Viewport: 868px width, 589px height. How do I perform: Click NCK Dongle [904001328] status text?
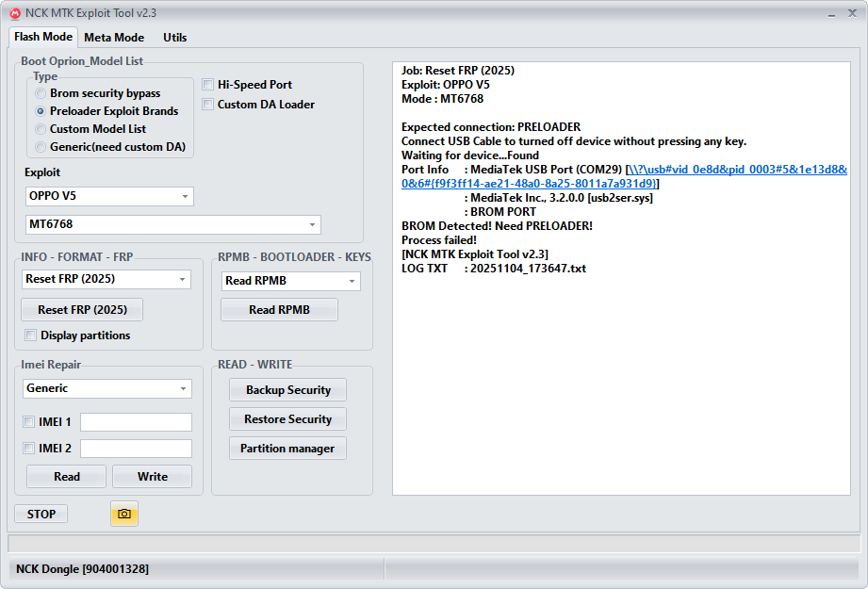[x=83, y=569]
